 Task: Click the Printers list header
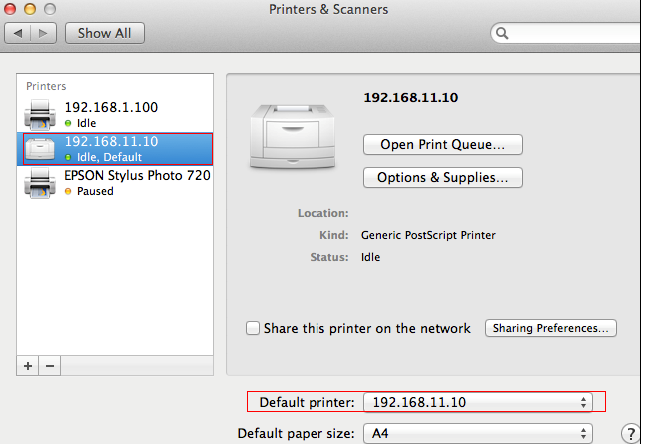click(46, 86)
